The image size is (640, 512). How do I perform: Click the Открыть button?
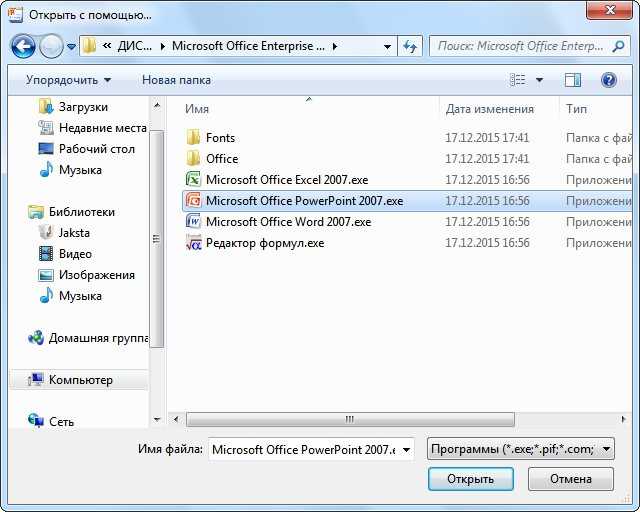[471, 479]
